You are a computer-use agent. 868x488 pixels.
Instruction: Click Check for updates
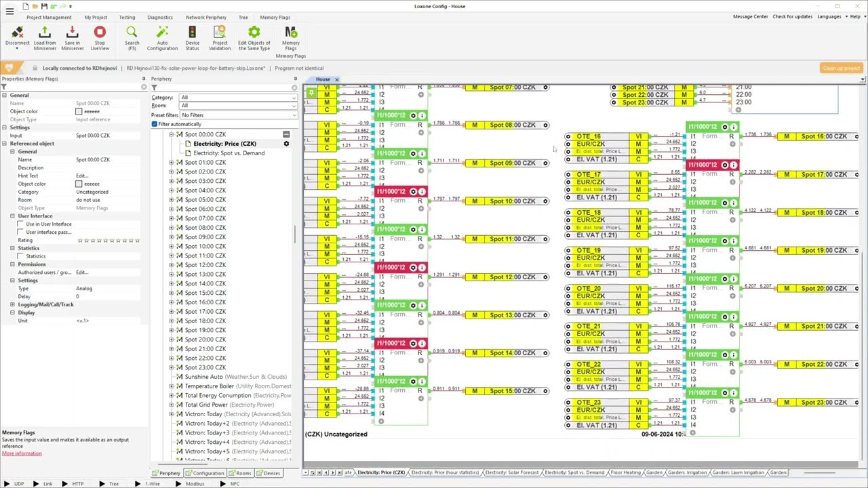(x=792, y=16)
